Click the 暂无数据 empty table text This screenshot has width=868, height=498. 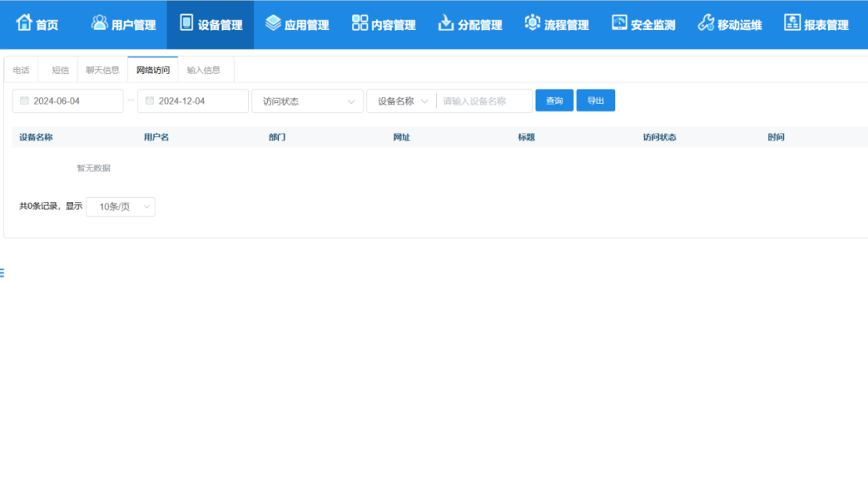(93, 168)
